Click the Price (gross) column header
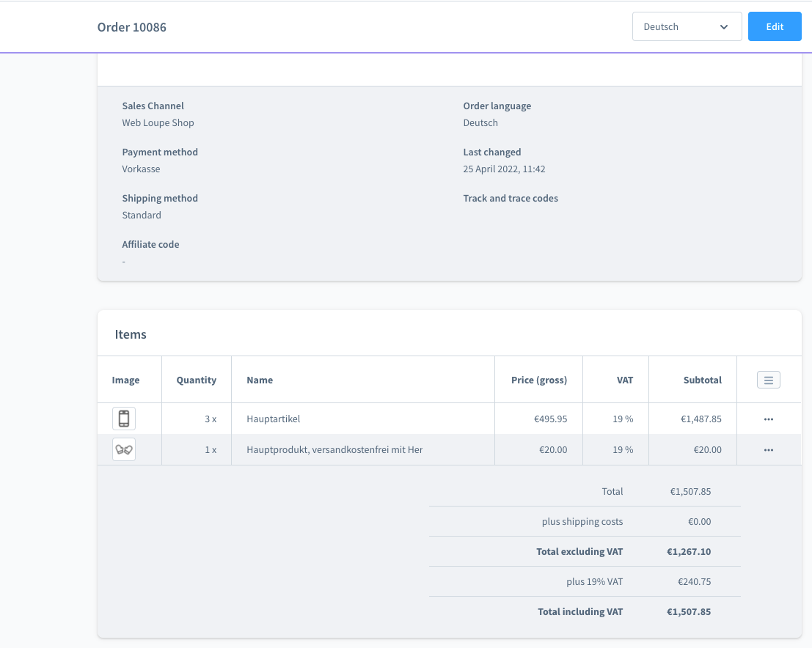The width and height of the screenshot is (812, 648). point(539,380)
